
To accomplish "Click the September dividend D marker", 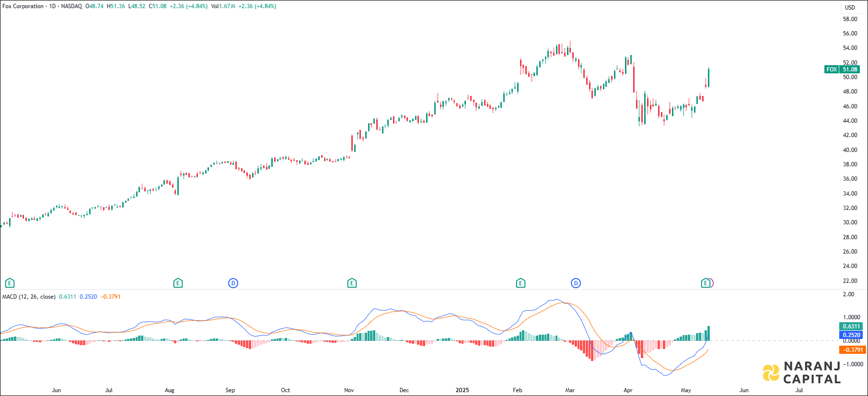I will [233, 283].
